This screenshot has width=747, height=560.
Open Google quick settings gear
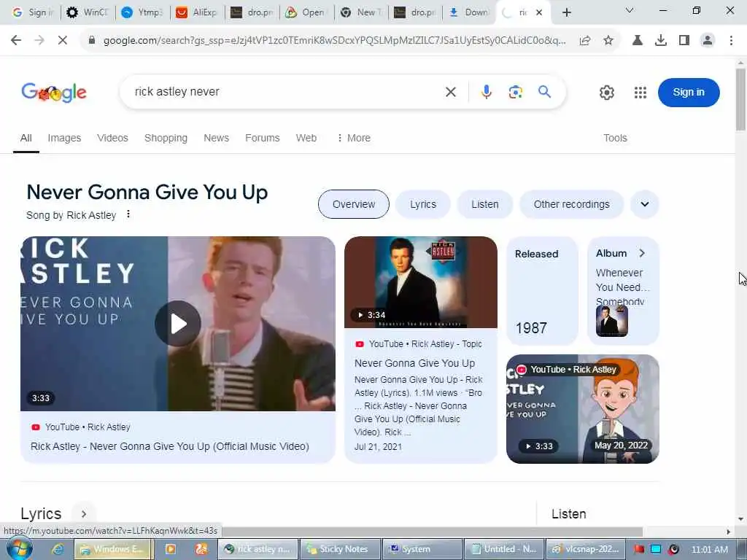click(x=606, y=93)
